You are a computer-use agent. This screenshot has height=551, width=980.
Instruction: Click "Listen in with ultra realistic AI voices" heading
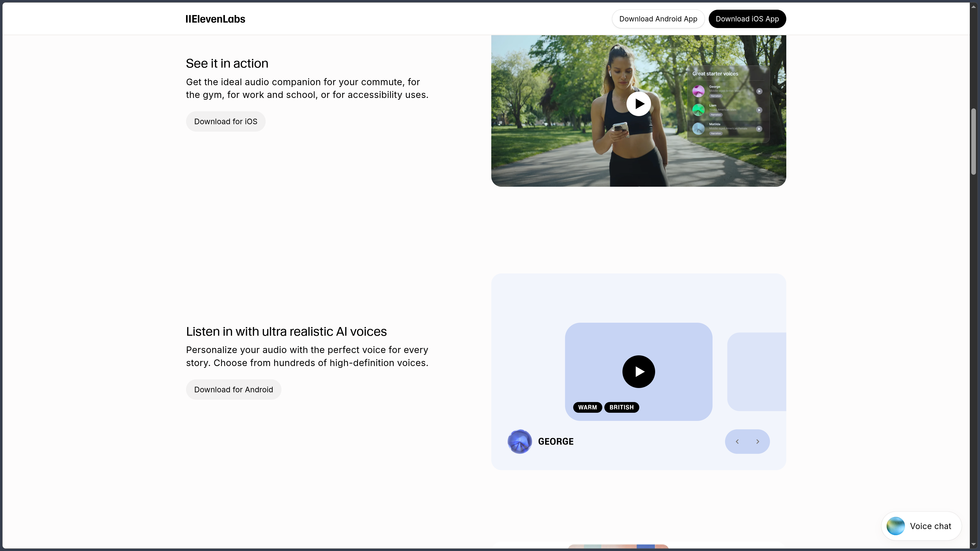[x=286, y=332]
